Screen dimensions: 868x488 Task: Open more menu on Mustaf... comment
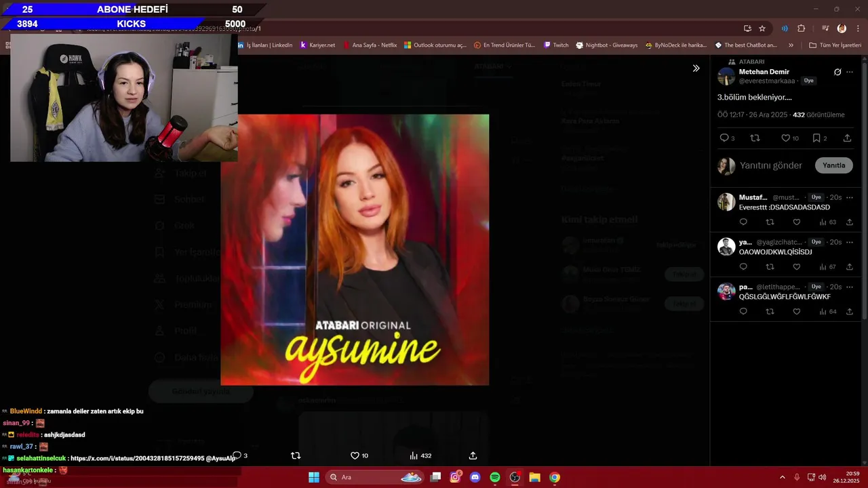(850, 197)
